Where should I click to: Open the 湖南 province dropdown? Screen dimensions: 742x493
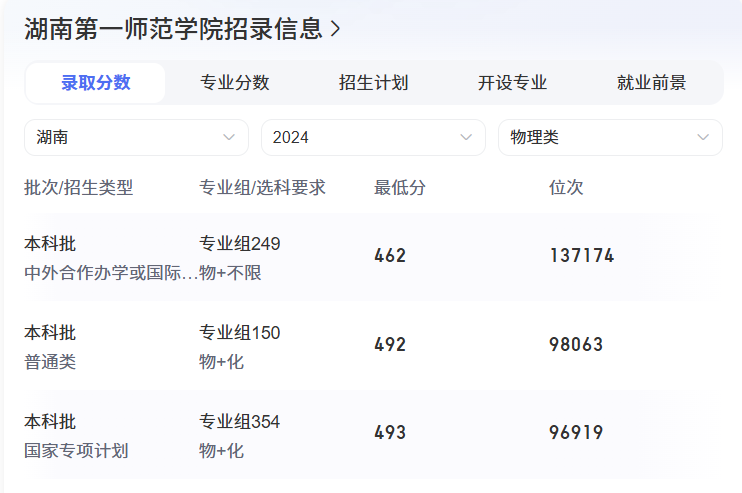pos(136,137)
